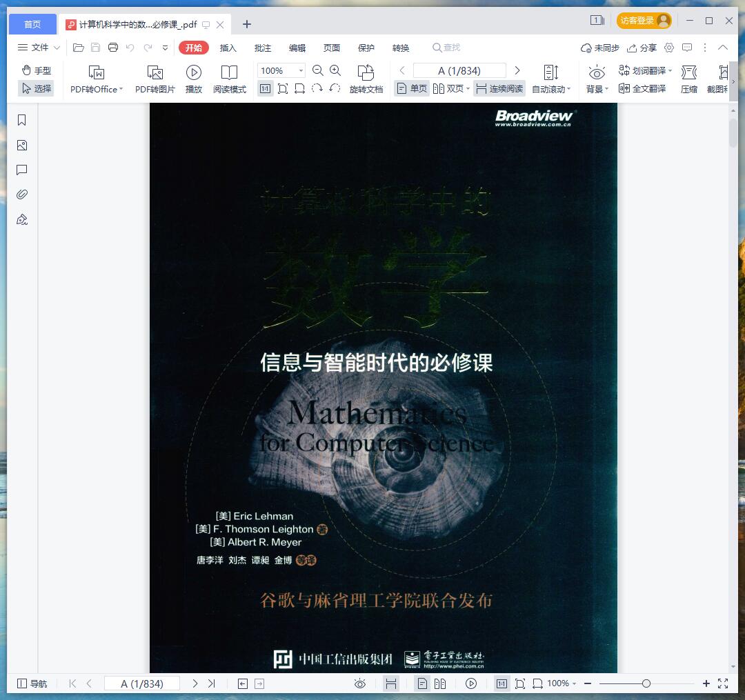
Task: Click the zoom slider handle
Action: tap(646, 683)
